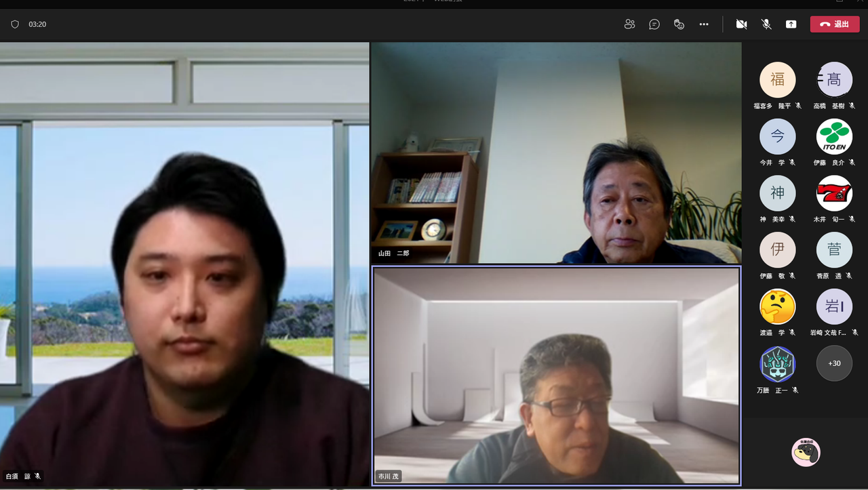
Task: Click the shield security icon
Action: 15,24
